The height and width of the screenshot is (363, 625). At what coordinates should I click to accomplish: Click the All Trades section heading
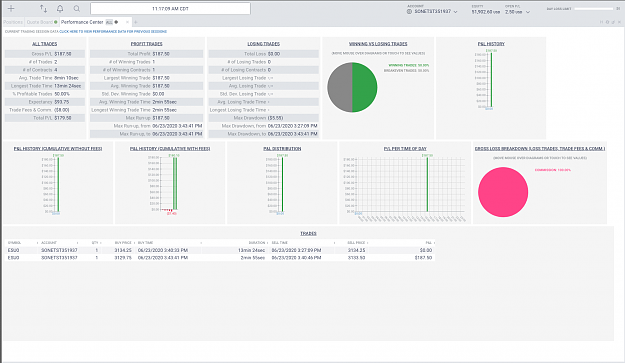point(45,44)
